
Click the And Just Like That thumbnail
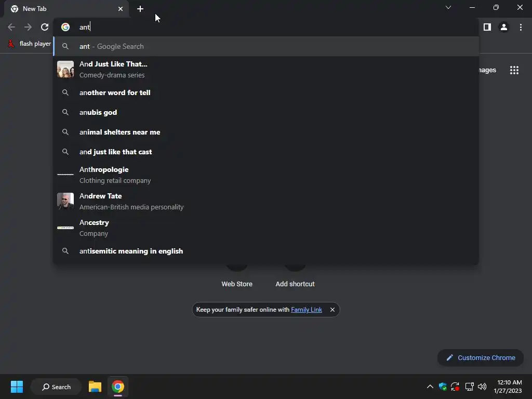coord(65,69)
